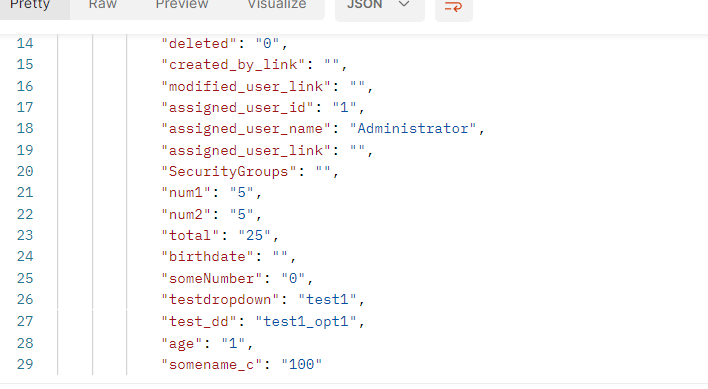708x389 pixels.
Task: Click the "assigned_user_name" key
Action: (246, 129)
